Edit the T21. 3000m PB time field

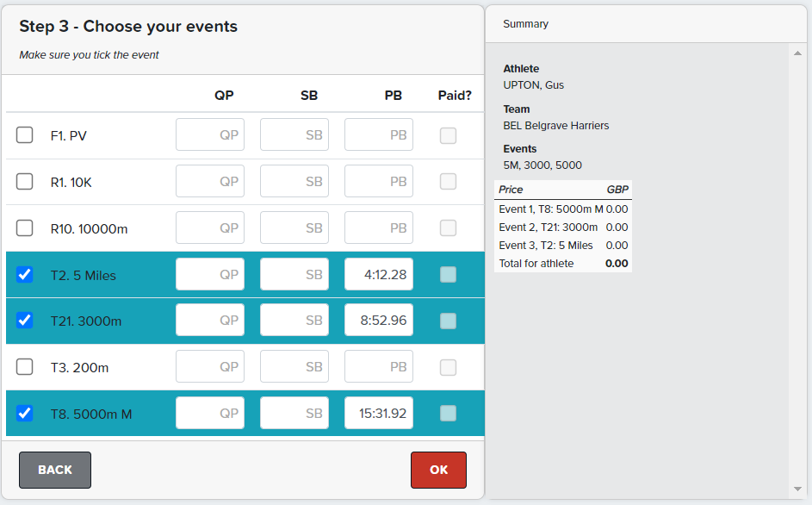coord(378,321)
